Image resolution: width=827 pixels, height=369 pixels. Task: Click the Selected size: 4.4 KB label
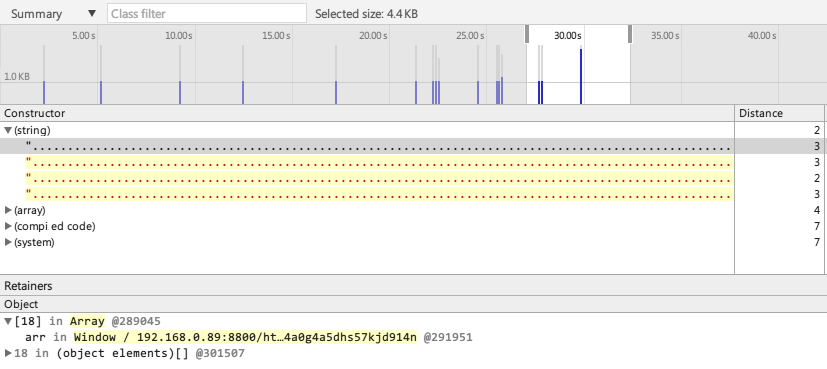(x=367, y=14)
